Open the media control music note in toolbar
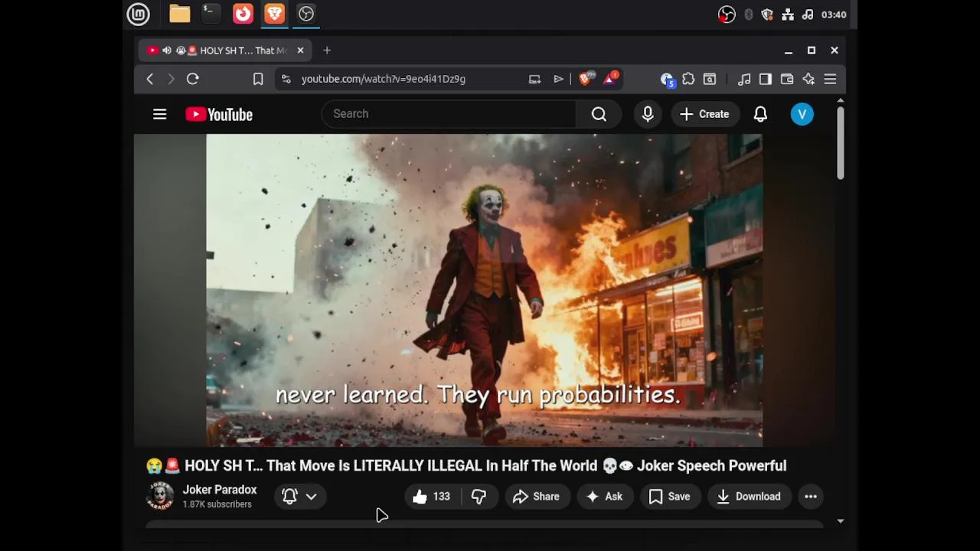 pyautogui.click(x=744, y=79)
